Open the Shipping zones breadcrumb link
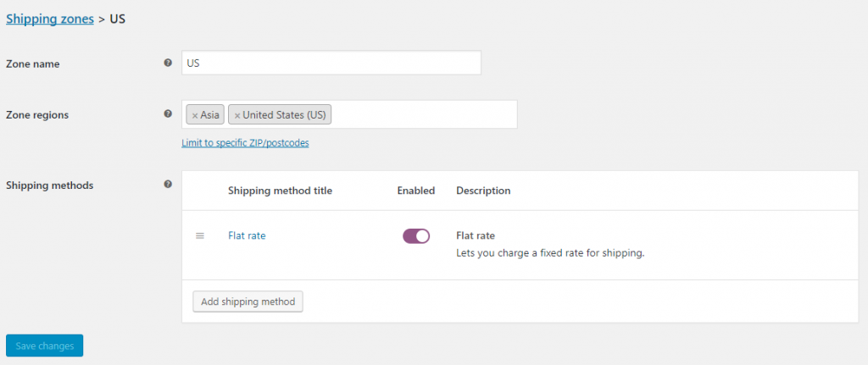The height and width of the screenshot is (365, 868). tap(50, 19)
